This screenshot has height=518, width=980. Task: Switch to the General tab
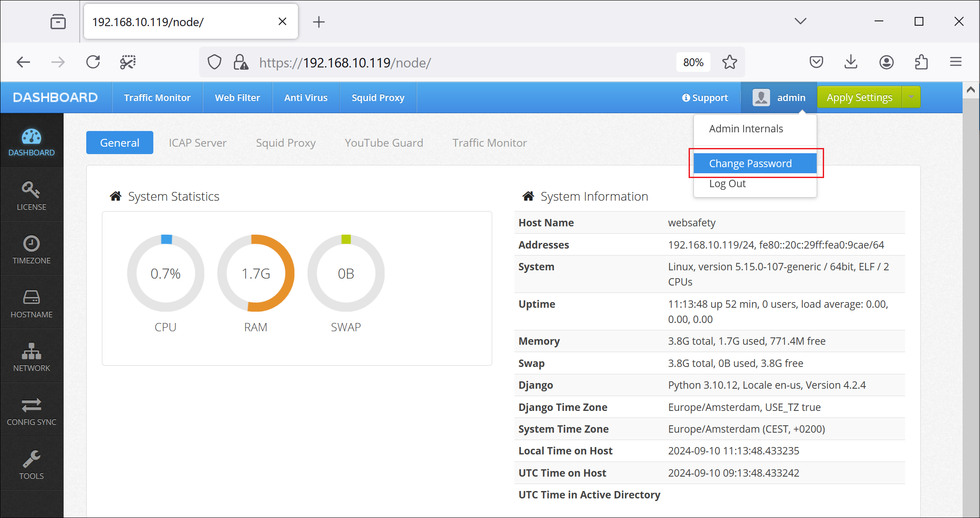[x=120, y=143]
